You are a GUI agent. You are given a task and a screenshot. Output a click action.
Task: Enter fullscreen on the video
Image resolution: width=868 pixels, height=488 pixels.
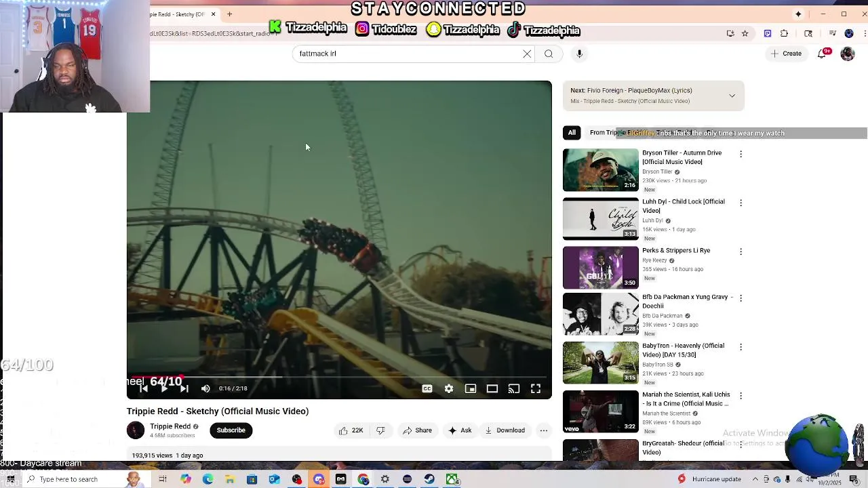coord(536,388)
